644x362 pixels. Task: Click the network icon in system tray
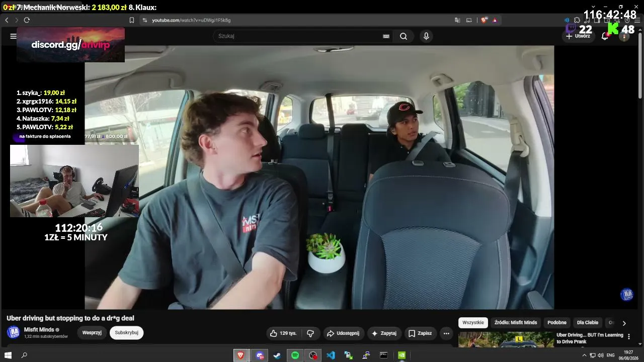tap(592, 355)
